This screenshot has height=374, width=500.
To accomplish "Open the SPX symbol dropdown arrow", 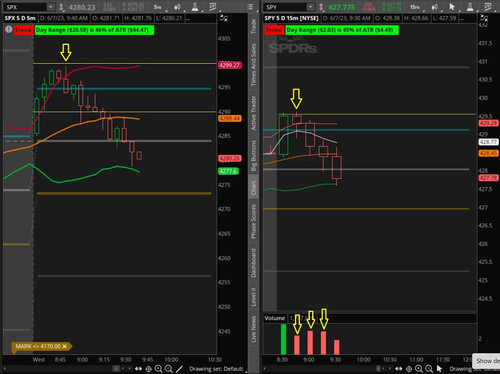I will 51,7.
